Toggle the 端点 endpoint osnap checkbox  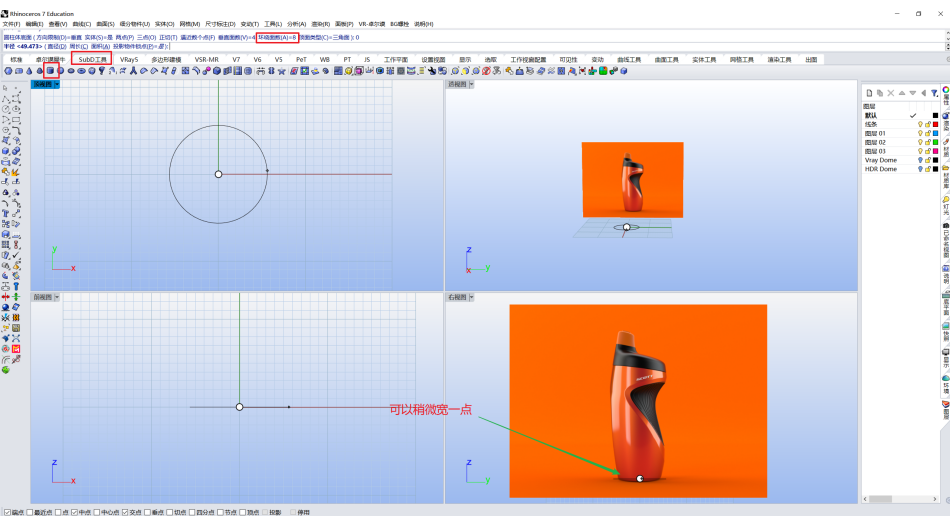coord(7,512)
